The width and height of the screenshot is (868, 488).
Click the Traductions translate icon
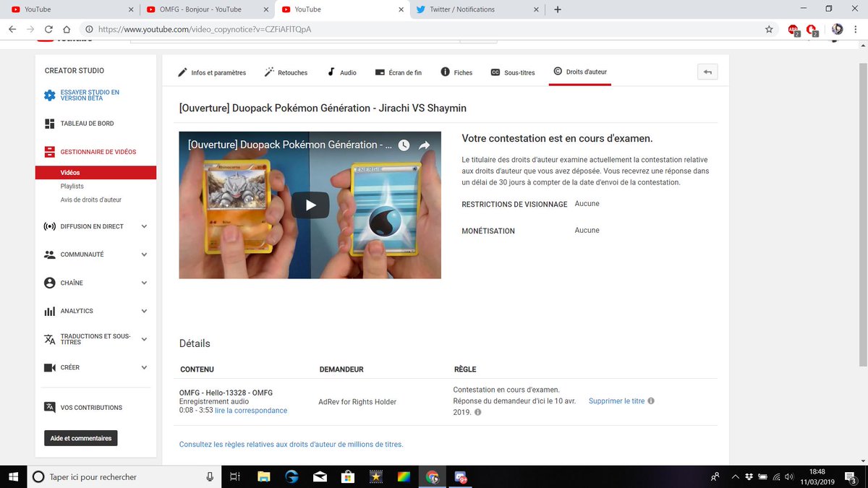click(49, 339)
